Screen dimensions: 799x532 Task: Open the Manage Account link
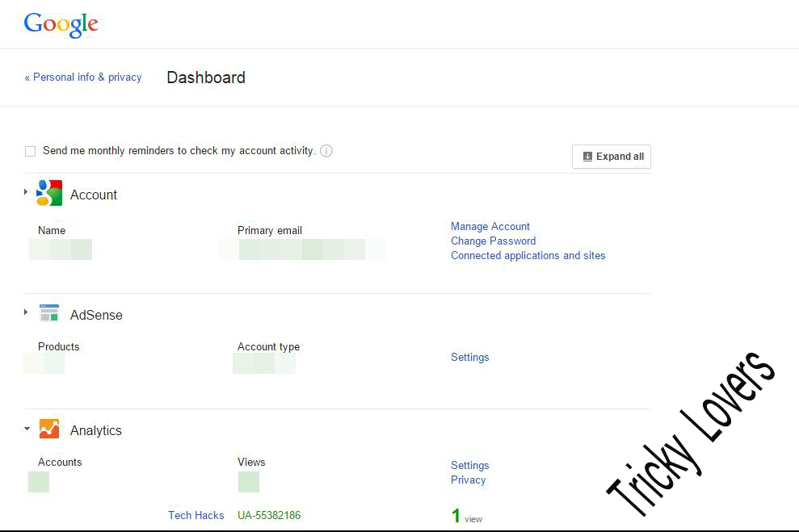point(490,227)
